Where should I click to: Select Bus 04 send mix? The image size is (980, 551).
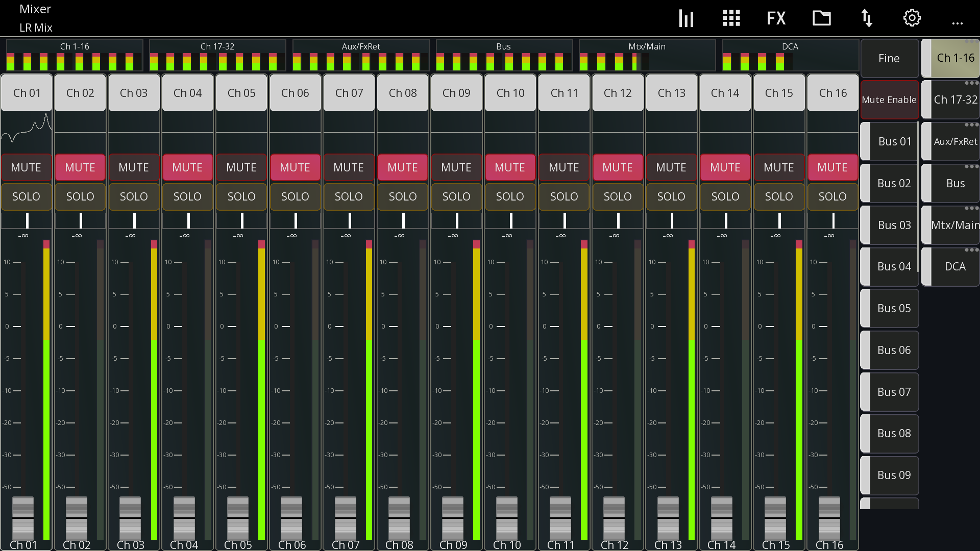click(889, 266)
